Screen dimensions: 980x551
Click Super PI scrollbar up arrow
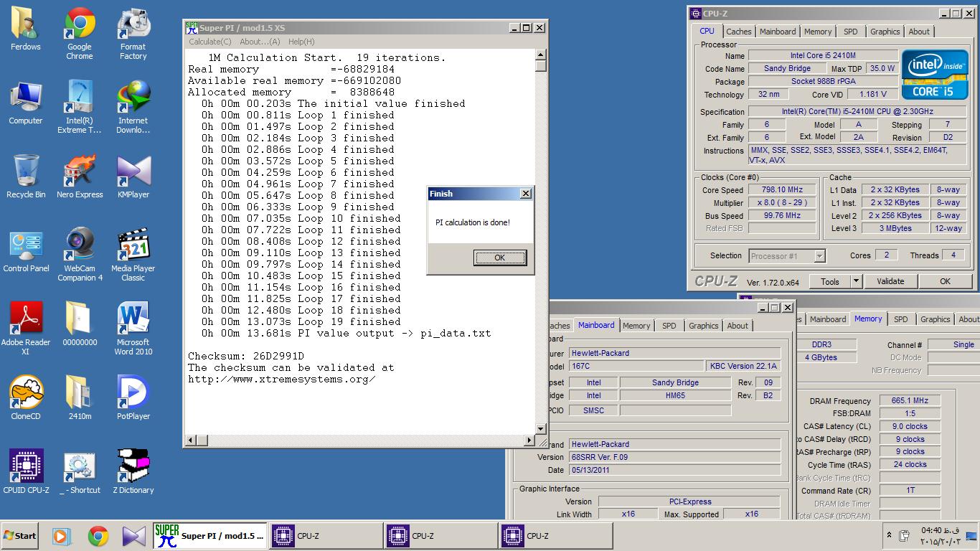tap(541, 55)
